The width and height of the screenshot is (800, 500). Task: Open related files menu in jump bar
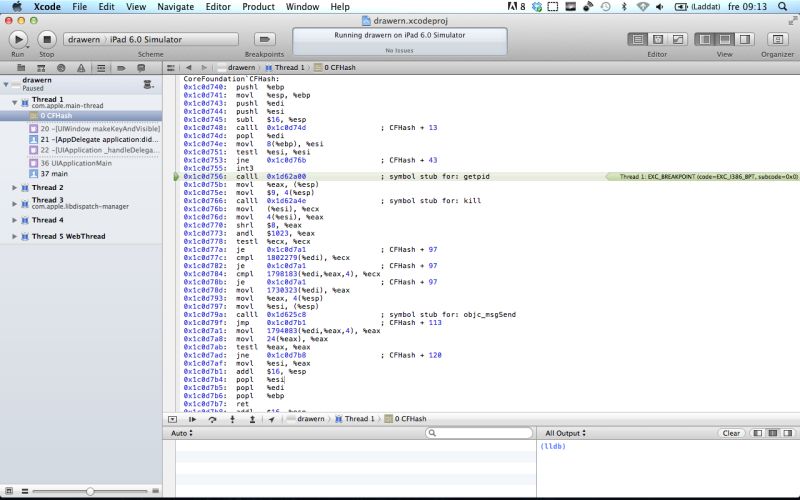click(171, 67)
